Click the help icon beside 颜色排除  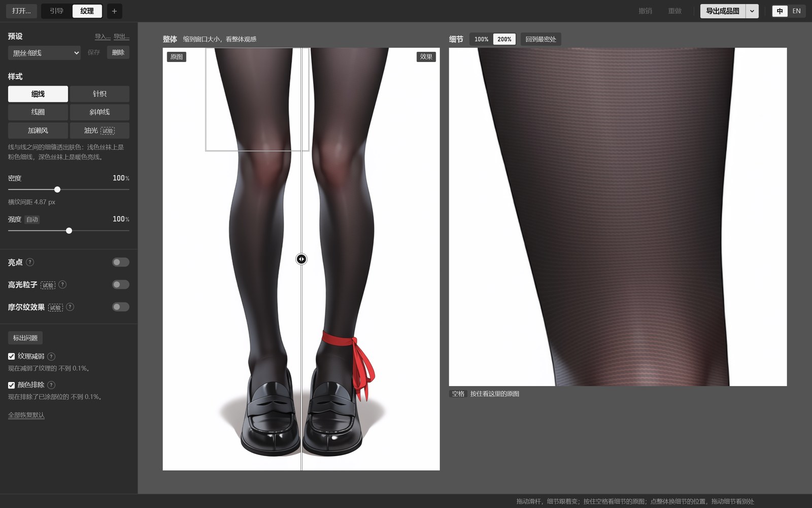51,385
